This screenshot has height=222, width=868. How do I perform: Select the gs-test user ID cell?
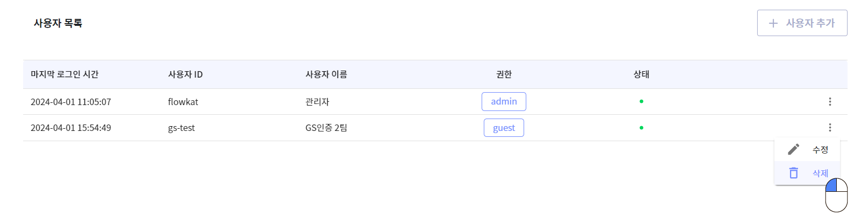[x=181, y=128]
